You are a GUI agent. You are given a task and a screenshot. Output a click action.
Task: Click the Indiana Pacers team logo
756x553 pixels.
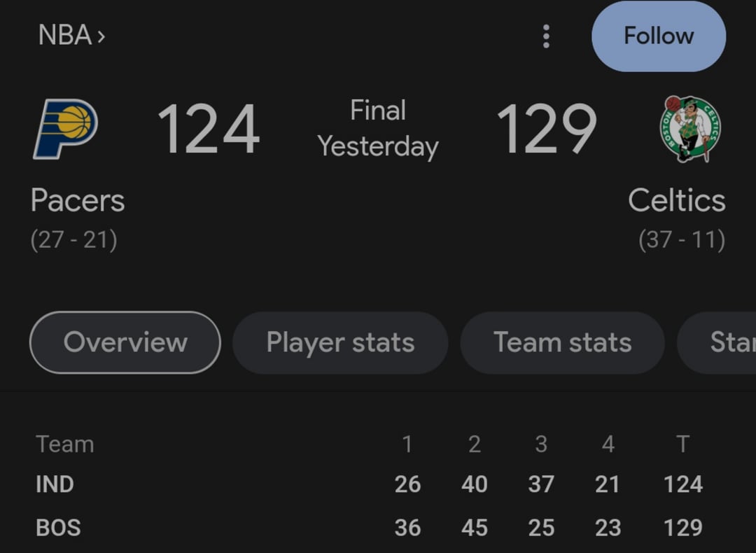coord(66,129)
